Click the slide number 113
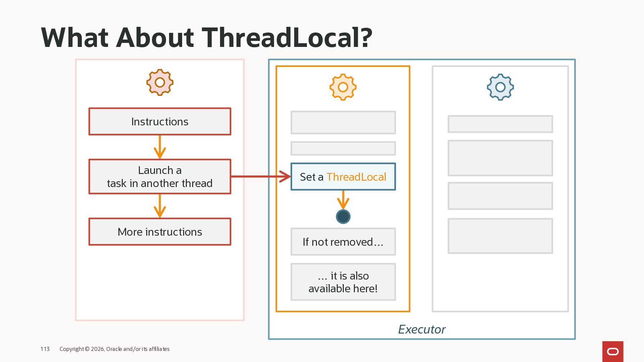 click(x=45, y=349)
